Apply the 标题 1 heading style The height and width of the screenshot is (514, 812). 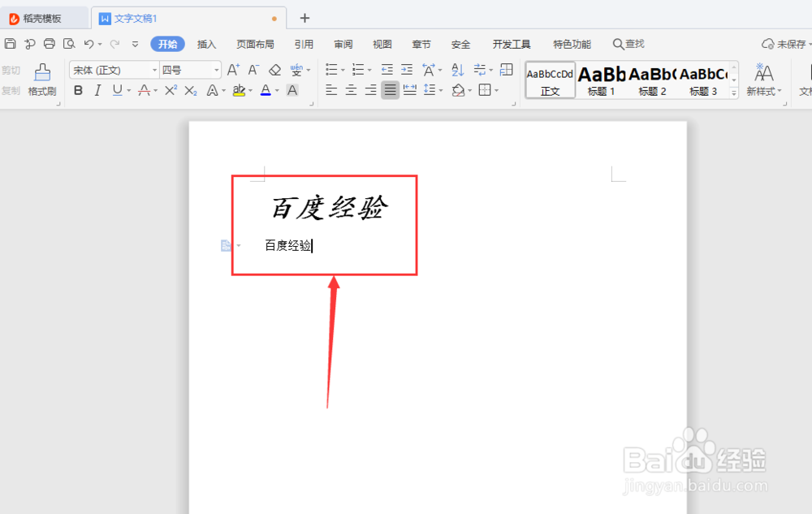pyautogui.click(x=601, y=80)
